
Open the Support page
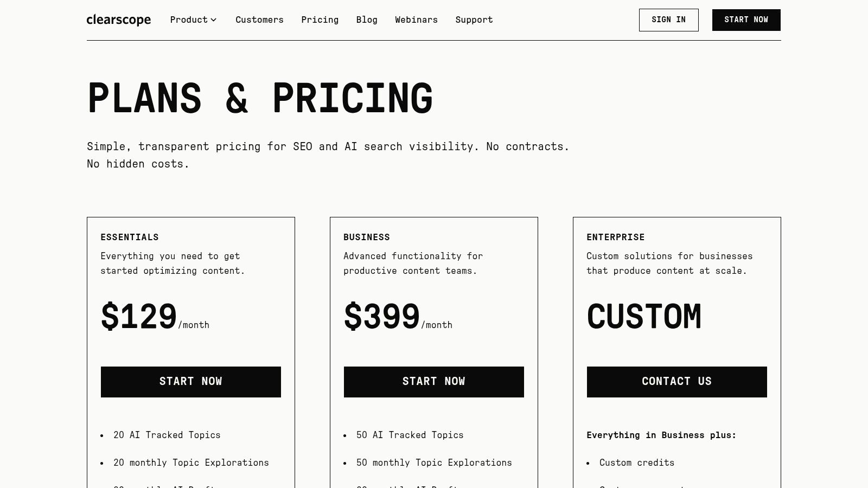click(474, 20)
